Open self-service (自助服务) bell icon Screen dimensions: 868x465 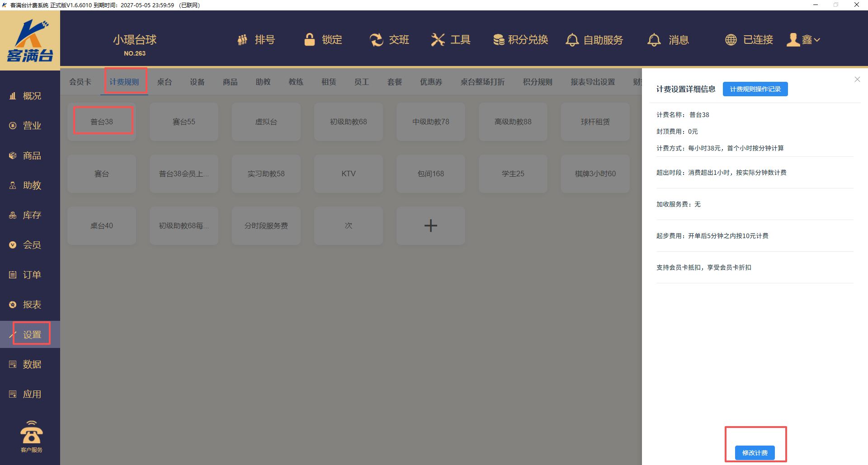572,40
